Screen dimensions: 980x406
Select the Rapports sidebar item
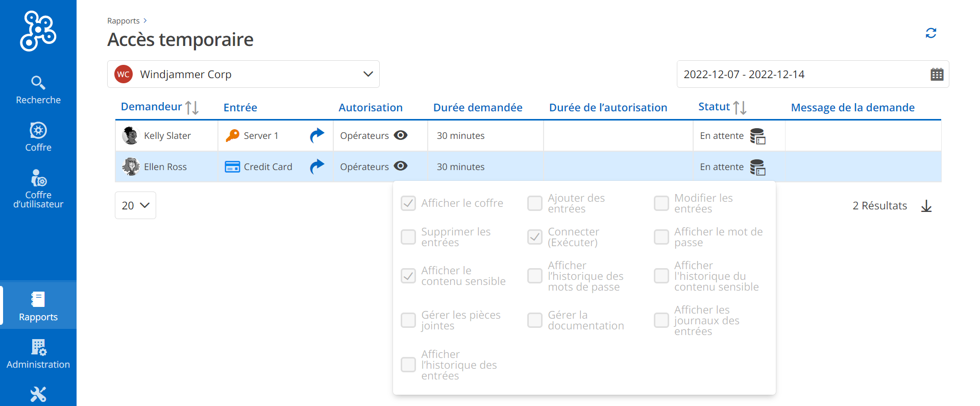pos(38,305)
